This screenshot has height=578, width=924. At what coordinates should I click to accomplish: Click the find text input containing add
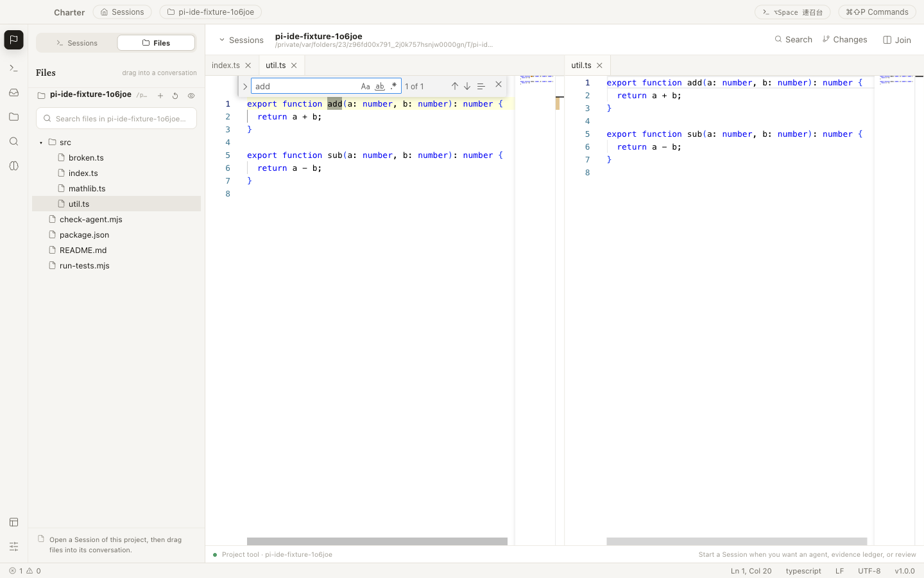pos(304,86)
